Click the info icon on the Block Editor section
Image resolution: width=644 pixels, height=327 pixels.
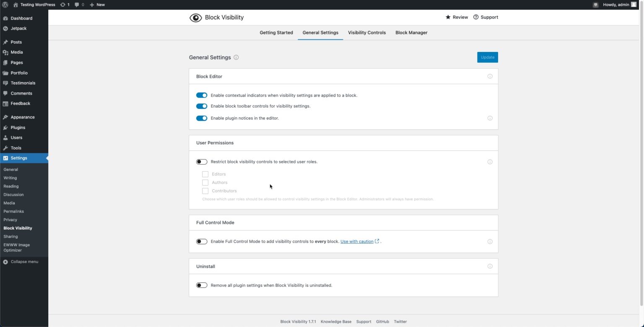pos(489,76)
